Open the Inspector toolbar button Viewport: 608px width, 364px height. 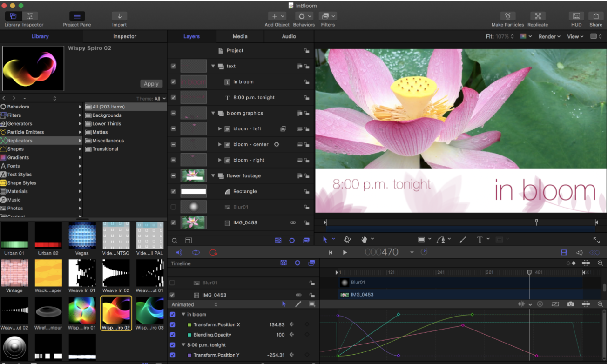tap(30, 16)
